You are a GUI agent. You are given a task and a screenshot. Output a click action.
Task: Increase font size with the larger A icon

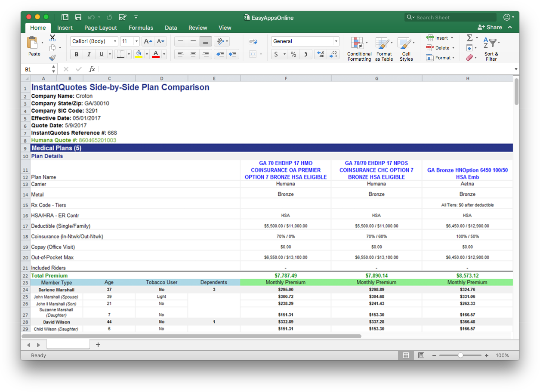click(148, 41)
